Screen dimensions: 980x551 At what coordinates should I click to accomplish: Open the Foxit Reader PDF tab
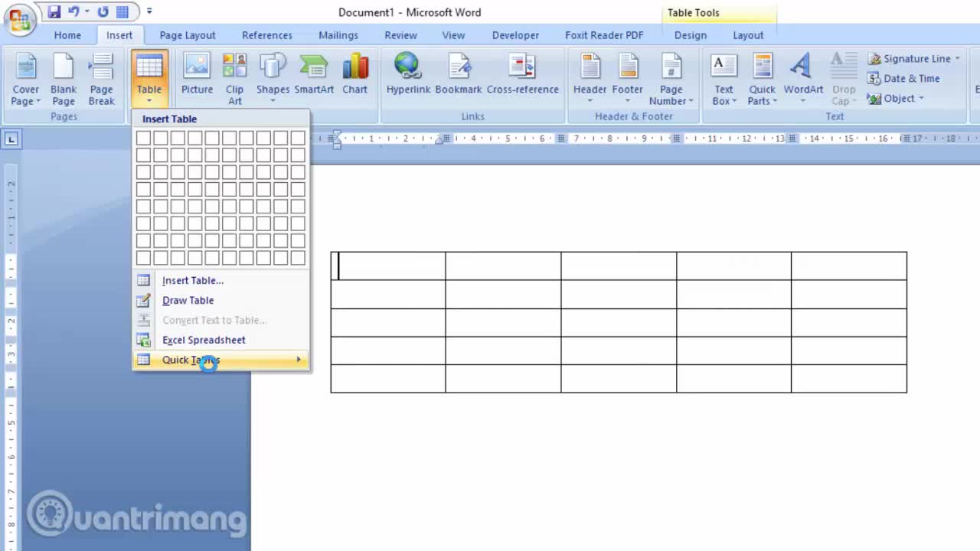coord(604,35)
